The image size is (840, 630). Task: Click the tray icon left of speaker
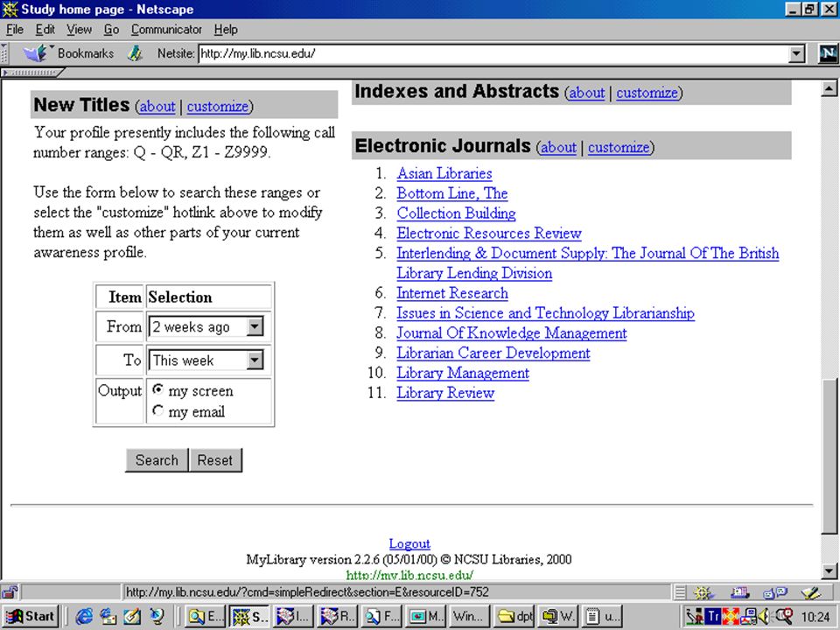(x=750, y=616)
